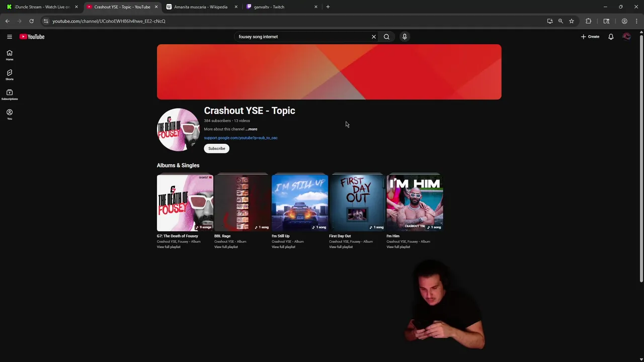
Task: View full playlist under I'm Still Up
Action: coord(283,247)
